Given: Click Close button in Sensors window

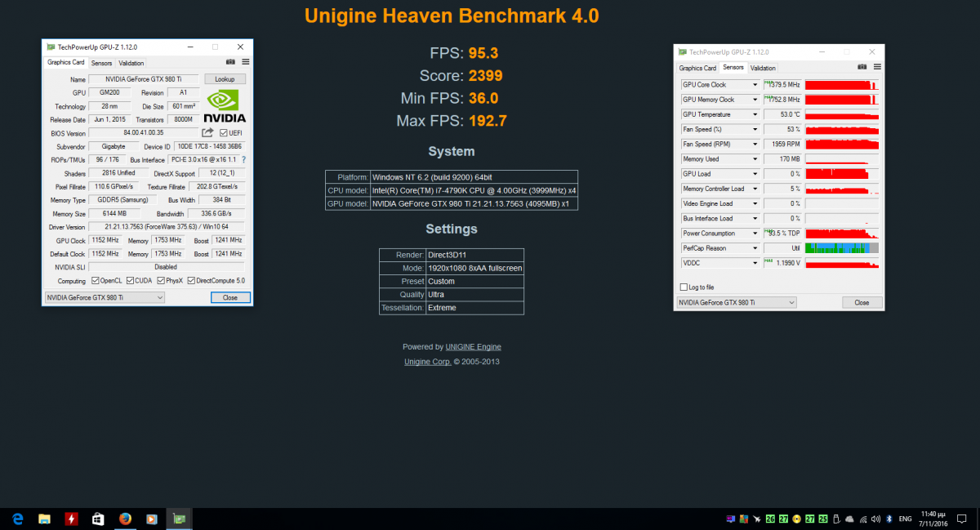Looking at the screenshot, I should coord(862,302).
